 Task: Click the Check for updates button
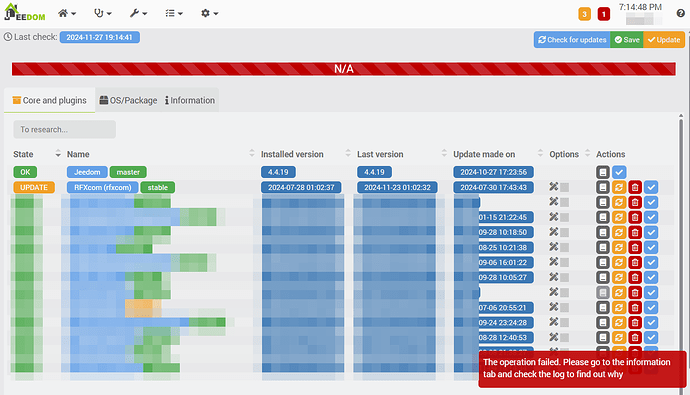[x=572, y=40]
